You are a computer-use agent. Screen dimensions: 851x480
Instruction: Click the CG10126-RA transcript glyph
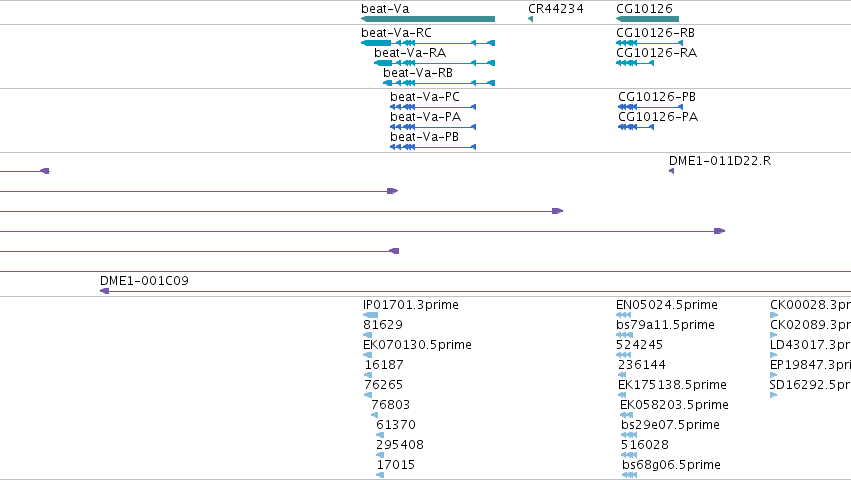[635, 63]
